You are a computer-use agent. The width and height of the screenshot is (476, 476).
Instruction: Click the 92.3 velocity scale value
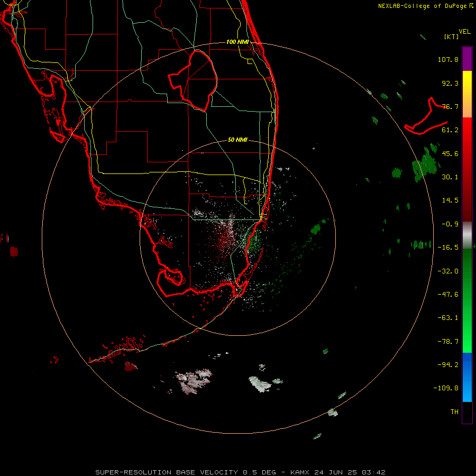[x=450, y=83]
